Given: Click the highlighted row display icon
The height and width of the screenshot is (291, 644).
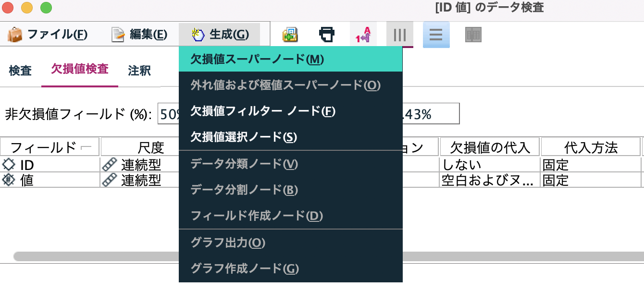Looking at the screenshot, I should [x=436, y=34].
